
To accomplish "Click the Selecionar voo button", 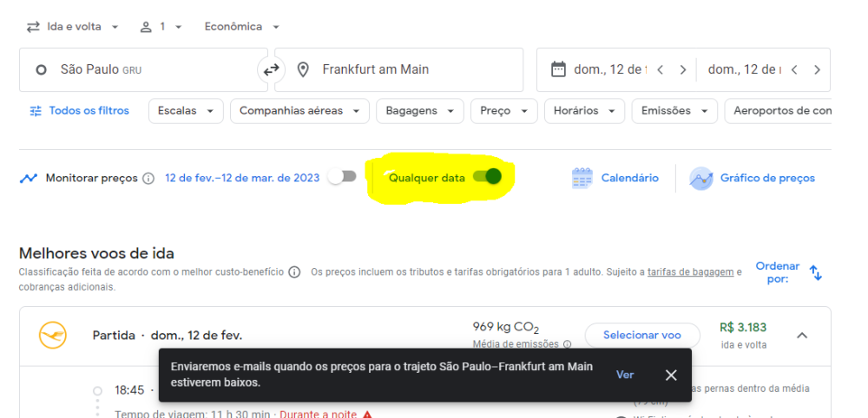I will 641,335.
